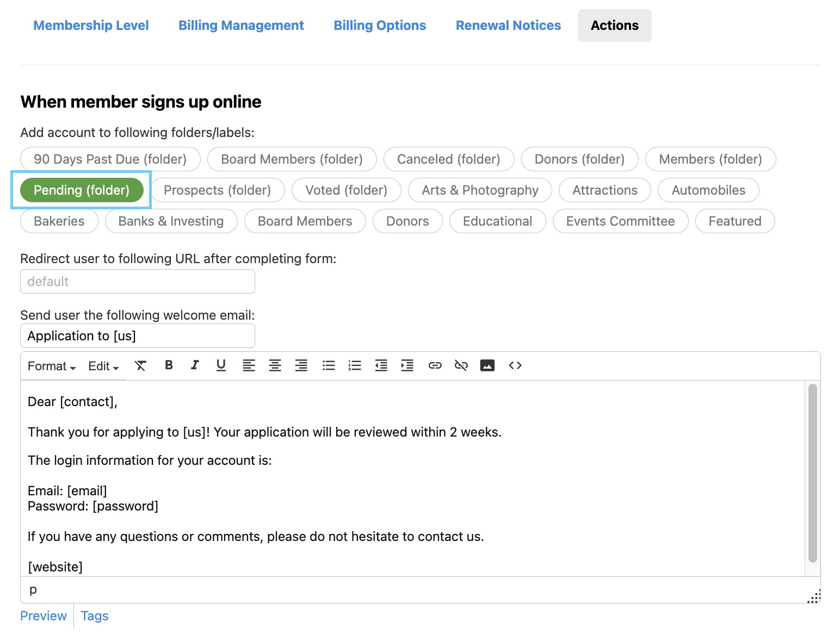Deselect the Pending (folder) label

[82, 190]
